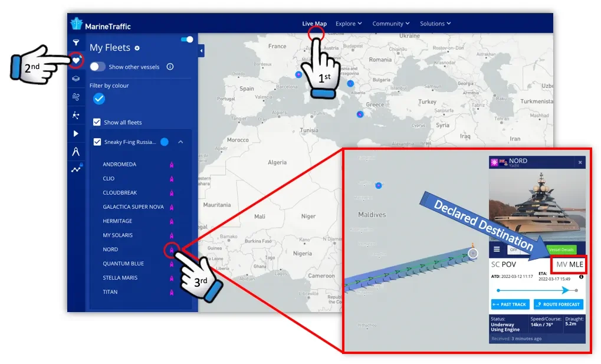Toggle the blue colour filter checkmark
The image size is (601, 364).
[x=99, y=99]
